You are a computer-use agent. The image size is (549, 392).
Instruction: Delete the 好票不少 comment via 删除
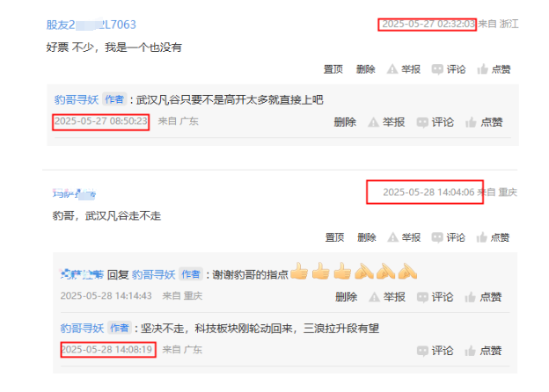pyautogui.click(x=365, y=69)
